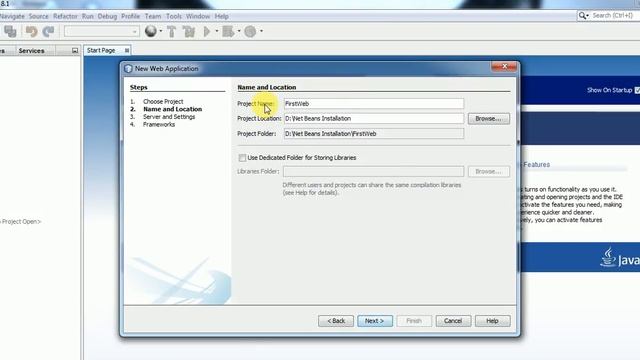The height and width of the screenshot is (360, 640).
Task: Open the Help menu in menu bar
Action: (222, 16)
